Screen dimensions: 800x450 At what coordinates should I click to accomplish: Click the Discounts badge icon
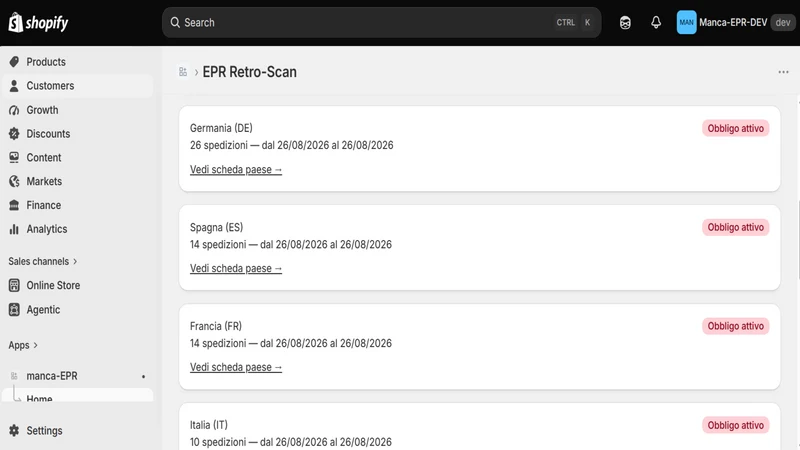14,134
